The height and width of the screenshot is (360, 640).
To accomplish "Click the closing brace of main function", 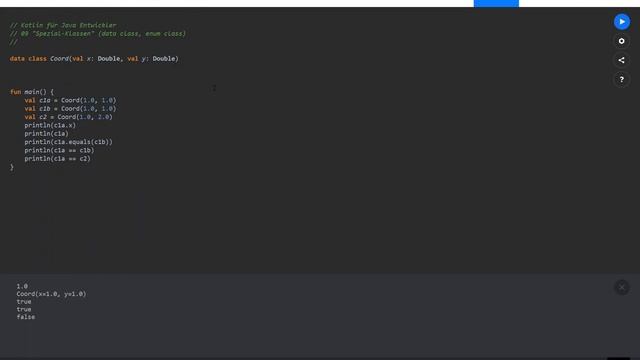I will tap(12, 167).
